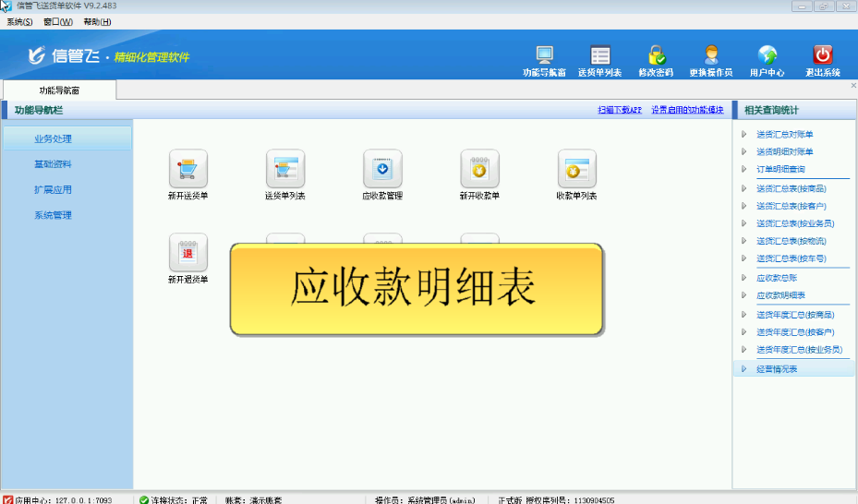Click the 新开退货单 icon
This screenshot has width=858, height=504.
click(x=187, y=253)
